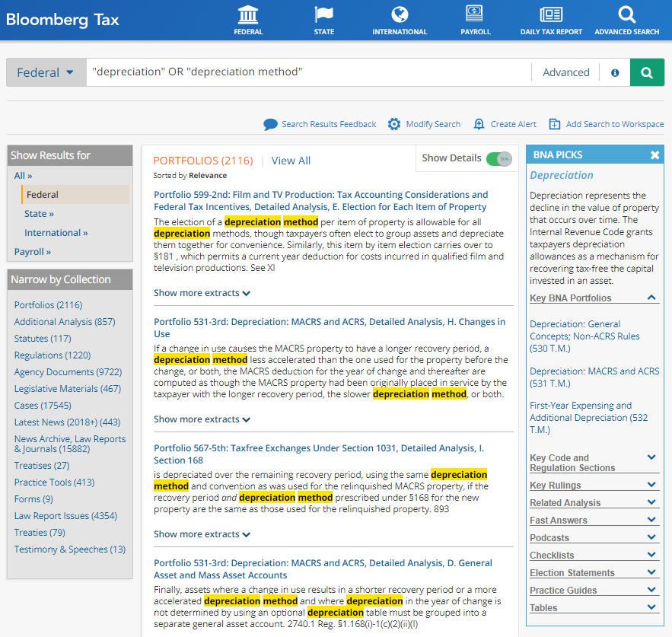Open the International globe icon
This screenshot has width=672, height=637.
coord(400,14)
